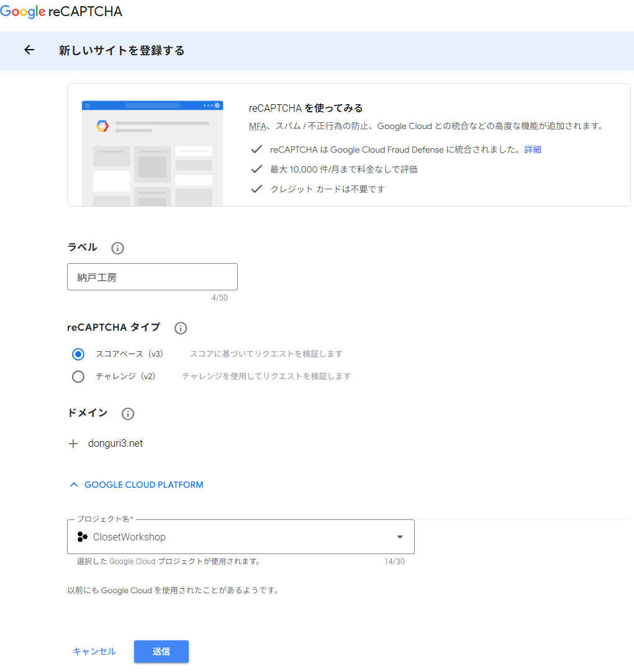The width and height of the screenshot is (634, 672).
Task: Open the info icon beside reCAPTCHA タイプ
Action: pyautogui.click(x=181, y=328)
